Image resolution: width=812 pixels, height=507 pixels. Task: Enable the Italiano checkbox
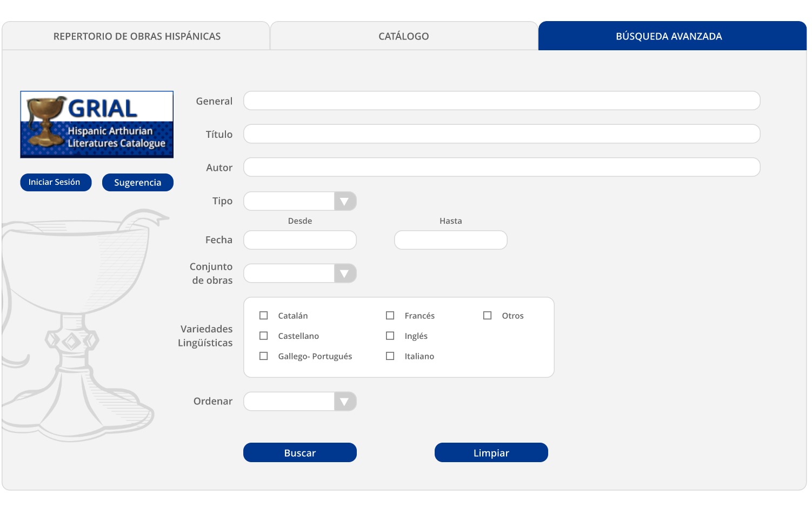click(390, 356)
